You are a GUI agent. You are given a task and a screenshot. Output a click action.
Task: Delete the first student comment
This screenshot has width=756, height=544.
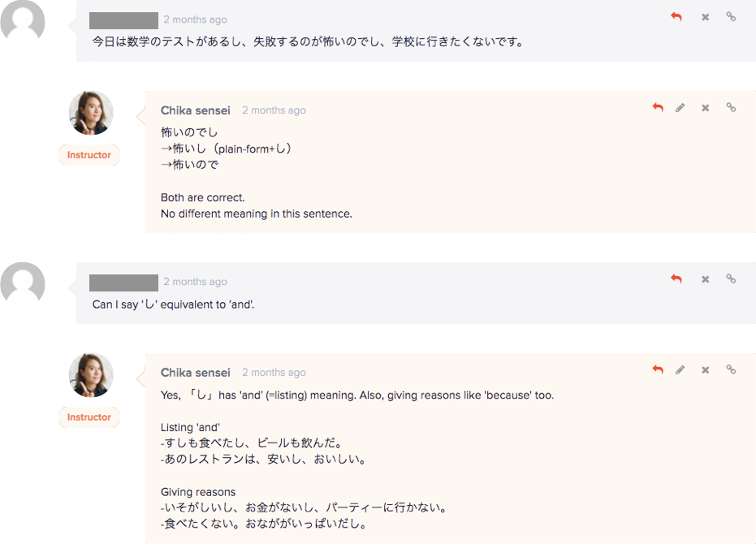point(705,17)
